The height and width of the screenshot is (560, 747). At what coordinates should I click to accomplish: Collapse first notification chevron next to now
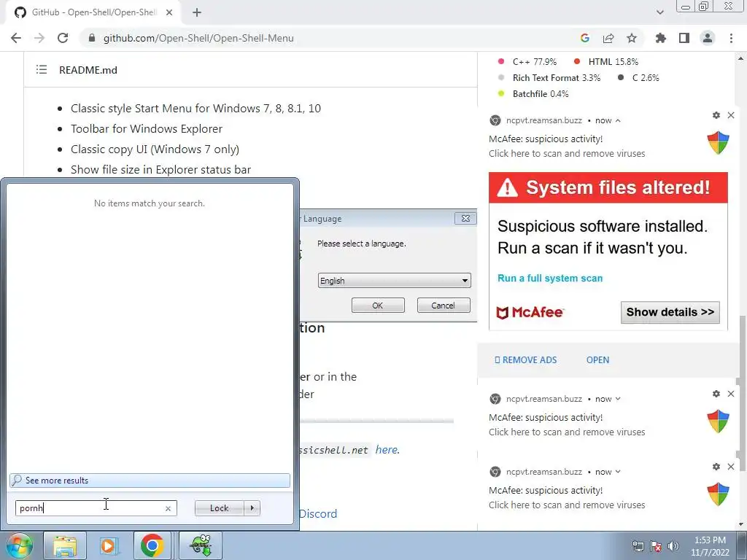(618, 121)
